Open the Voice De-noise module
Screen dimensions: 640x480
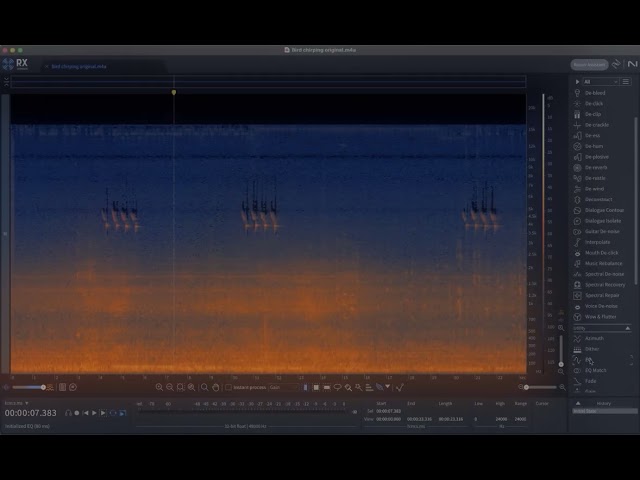tap(601, 306)
